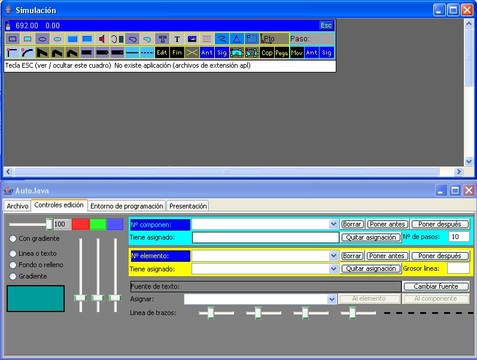Select the dashed line tool icon
The height and width of the screenshot is (360, 477).
[x=147, y=52]
